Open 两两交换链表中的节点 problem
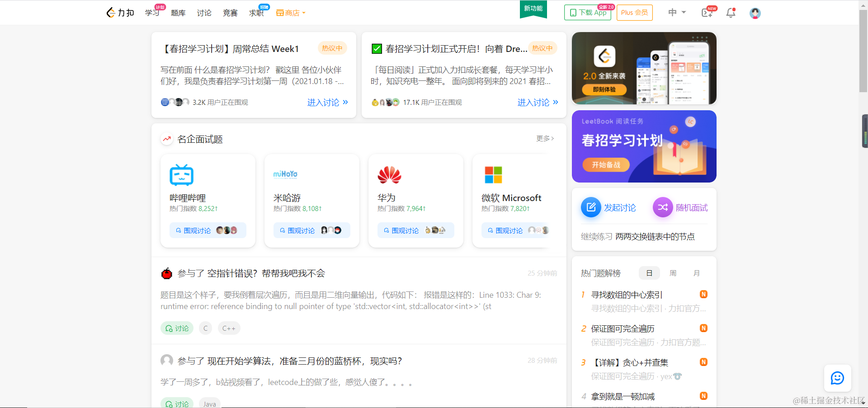This screenshot has height=408, width=868. (x=655, y=237)
